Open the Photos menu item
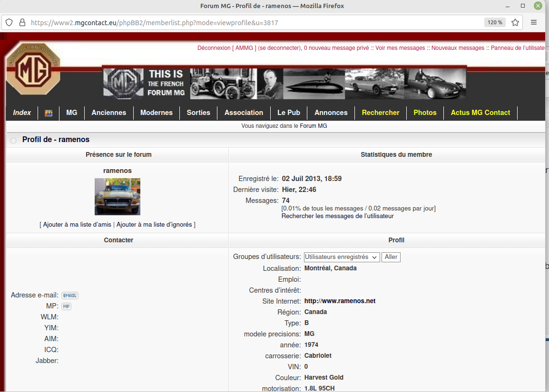This screenshot has height=392, width=549. (x=425, y=113)
